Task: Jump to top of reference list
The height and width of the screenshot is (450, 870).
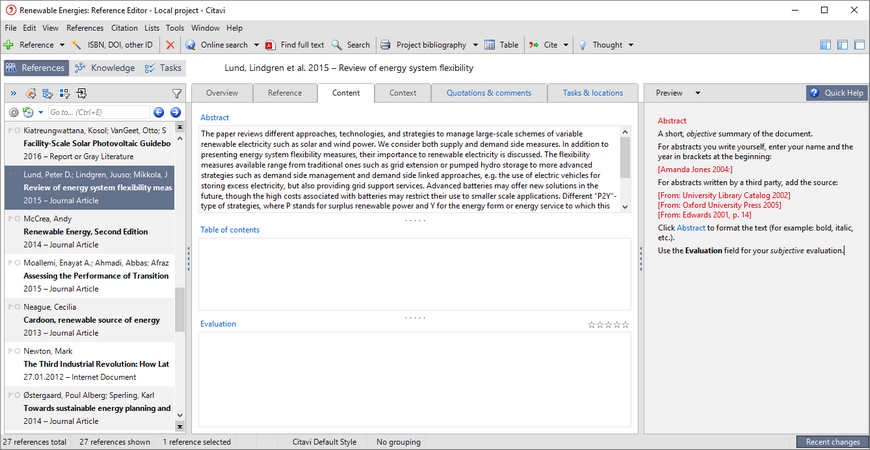Action: pos(179,127)
